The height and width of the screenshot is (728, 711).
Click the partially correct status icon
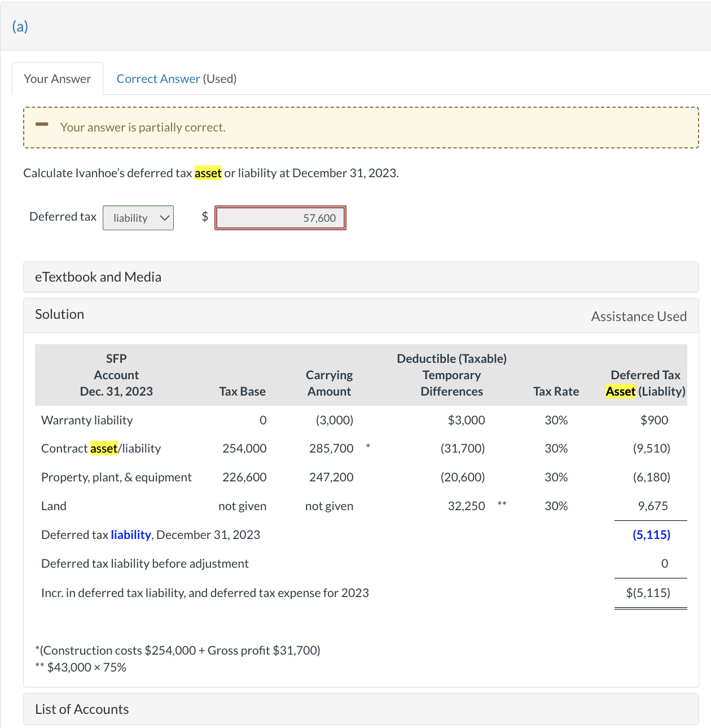42,124
